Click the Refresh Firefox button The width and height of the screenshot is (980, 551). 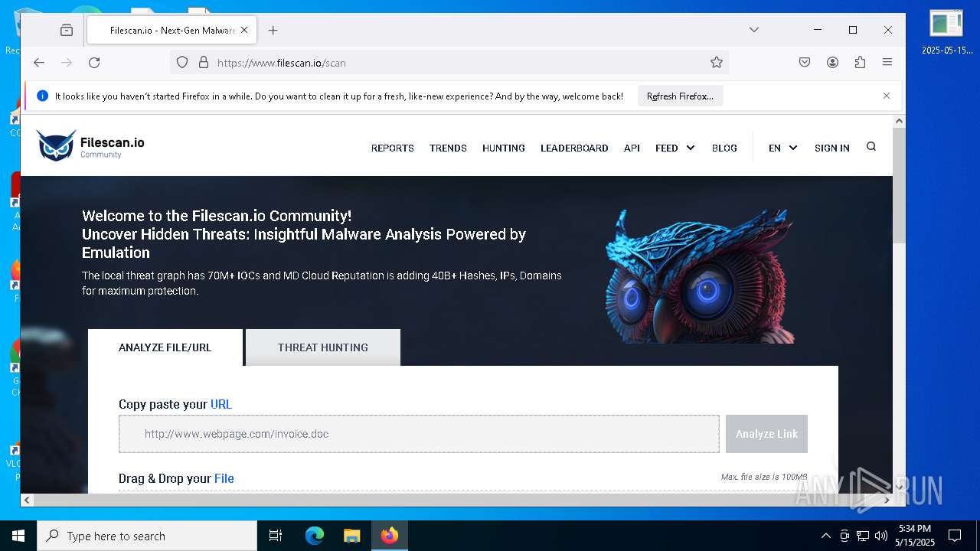(x=680, y=96)
